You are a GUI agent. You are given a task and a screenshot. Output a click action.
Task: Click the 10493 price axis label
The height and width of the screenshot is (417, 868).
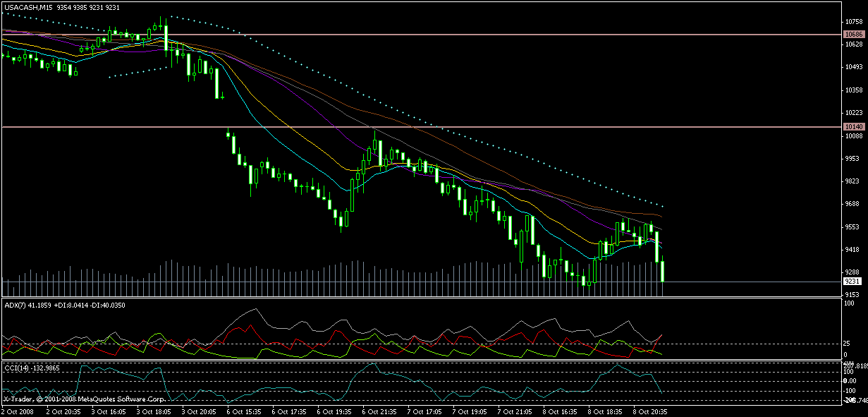[x=854, y=67]
